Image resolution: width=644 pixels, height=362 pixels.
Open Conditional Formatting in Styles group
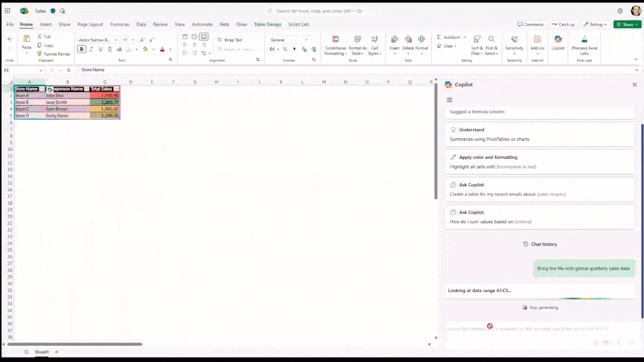(335, 45)
